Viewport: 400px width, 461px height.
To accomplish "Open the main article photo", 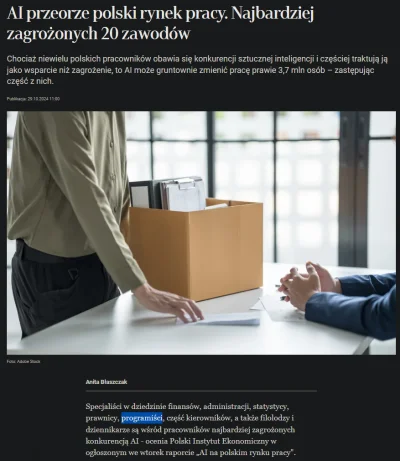I will [201, 233].
